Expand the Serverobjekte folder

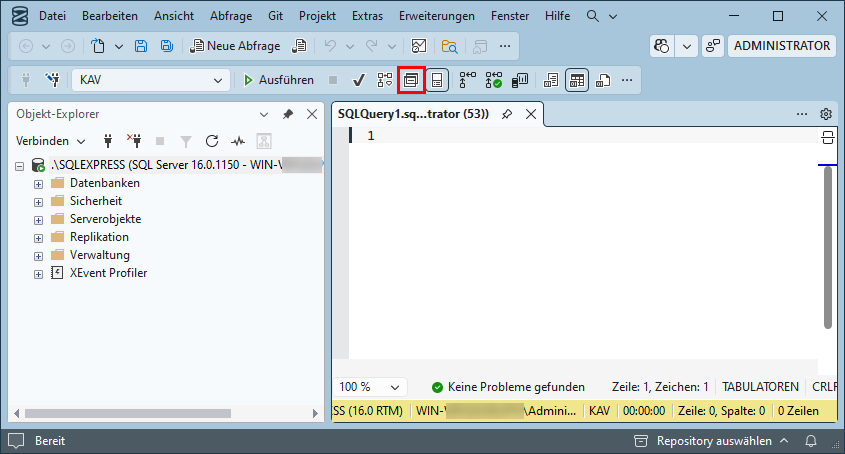(38, 220)
